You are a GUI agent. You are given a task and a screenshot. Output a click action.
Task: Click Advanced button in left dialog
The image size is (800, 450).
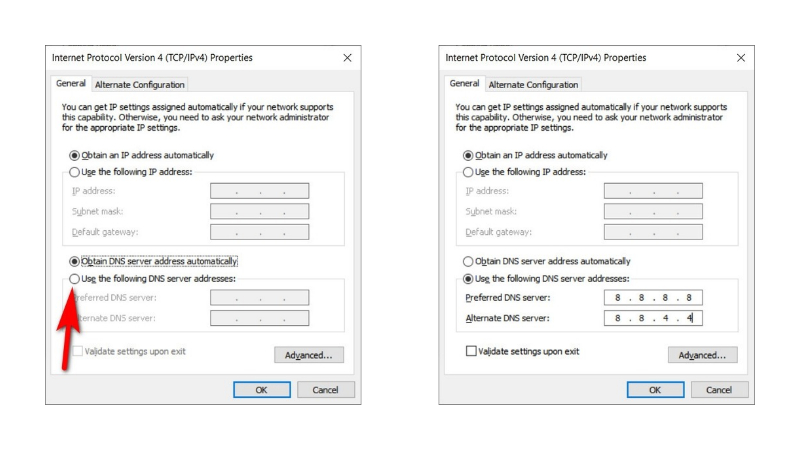(309, 355)
